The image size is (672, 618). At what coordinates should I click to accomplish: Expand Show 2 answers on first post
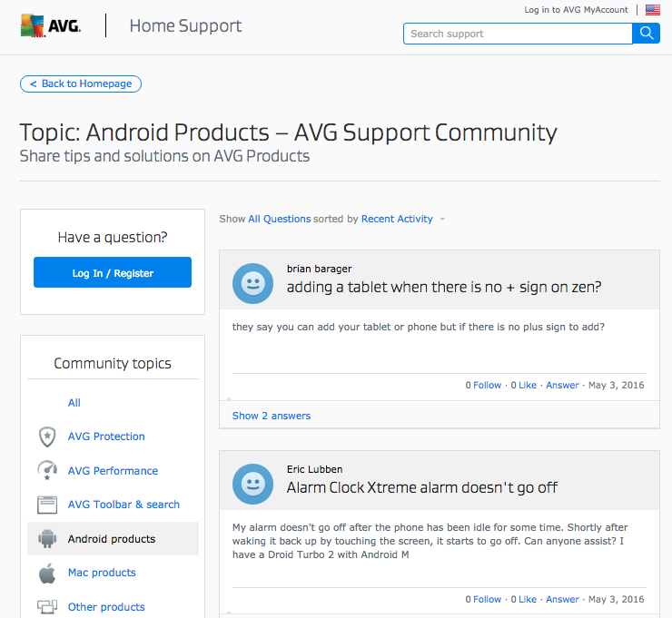click(x=271, y=416)
